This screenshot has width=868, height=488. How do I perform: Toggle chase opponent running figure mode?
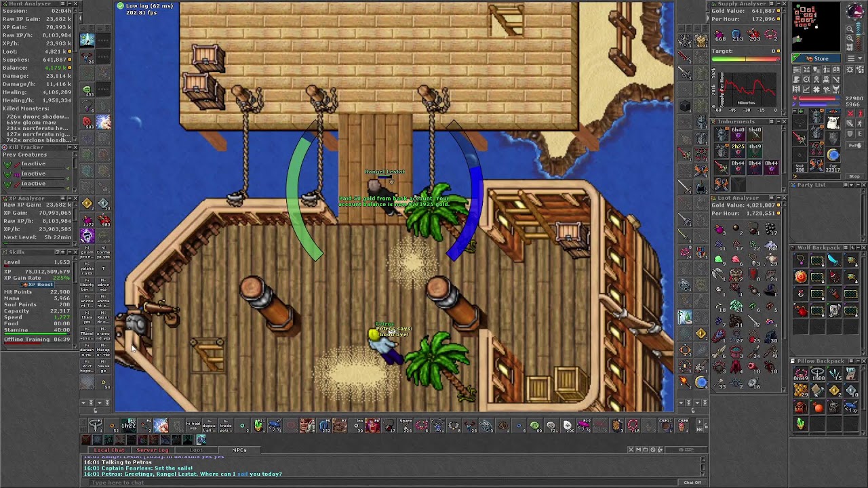tap(860, 123)
